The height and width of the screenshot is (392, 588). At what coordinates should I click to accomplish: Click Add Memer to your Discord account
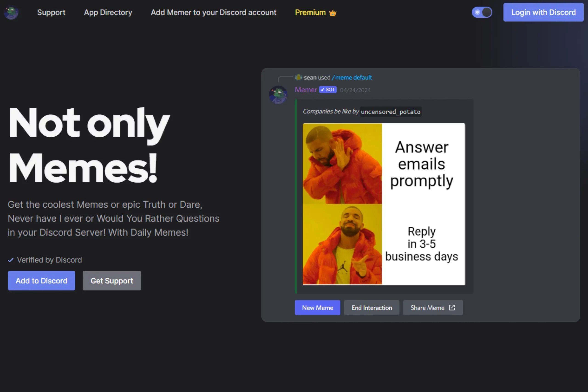(x=214, y=12)
